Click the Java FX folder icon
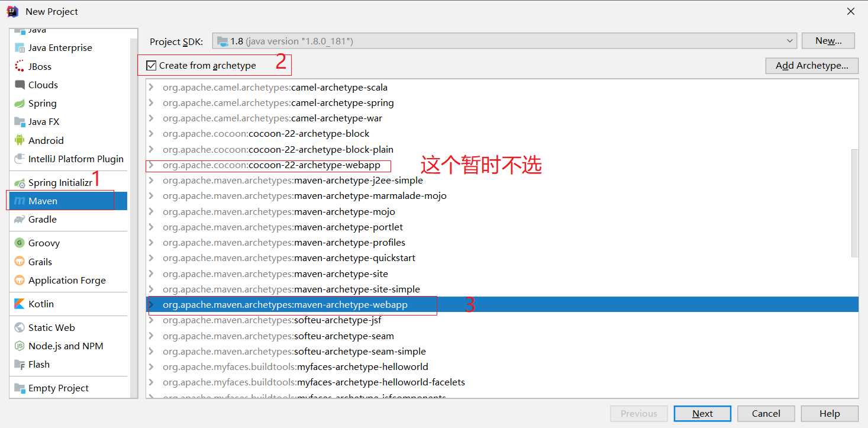The image size is (868, 428). pos(20,121)
